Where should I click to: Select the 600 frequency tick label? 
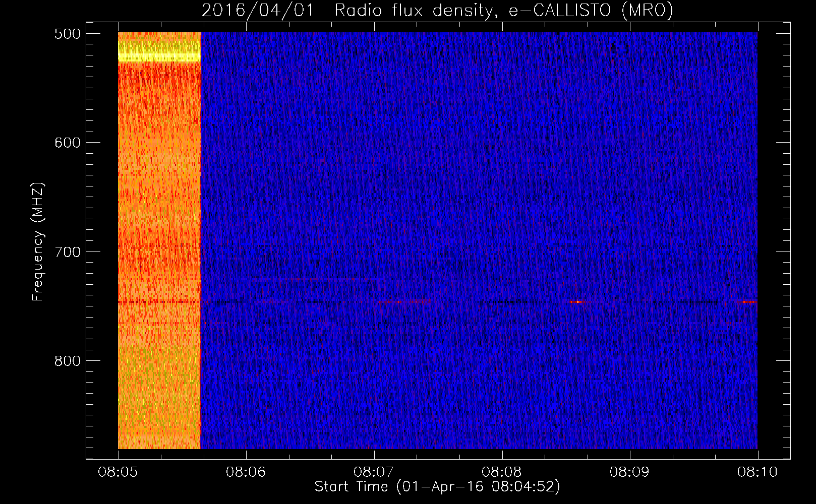tap(67, 143)
